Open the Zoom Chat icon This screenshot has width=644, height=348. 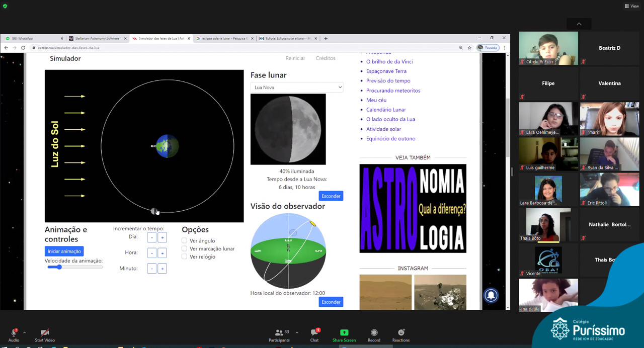coord(314,333)
